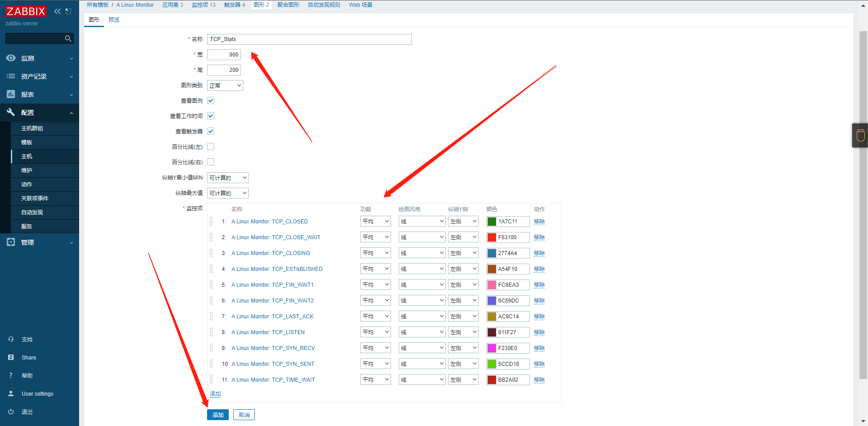This screenshot has width=868, height=426.
Task: Switch to the 预览 tab
Action: pyautogui.click(x=114, y=20)
